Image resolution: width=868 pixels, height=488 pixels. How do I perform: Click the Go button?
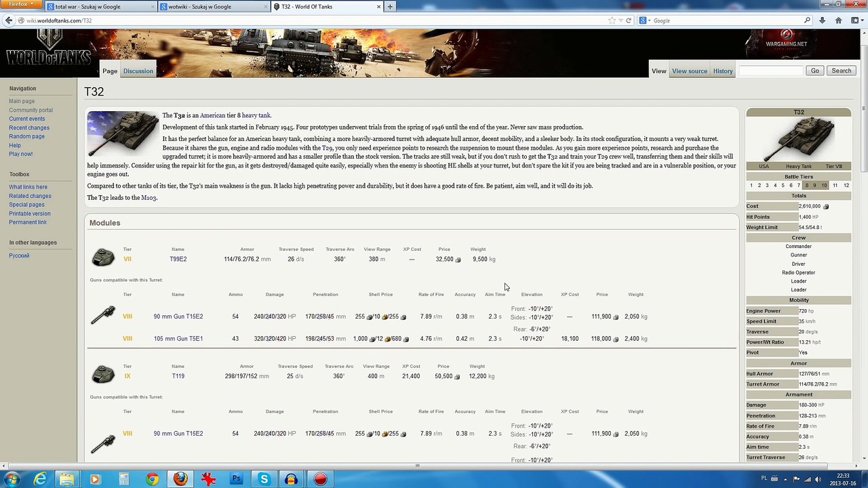click(x=815, y=70)
